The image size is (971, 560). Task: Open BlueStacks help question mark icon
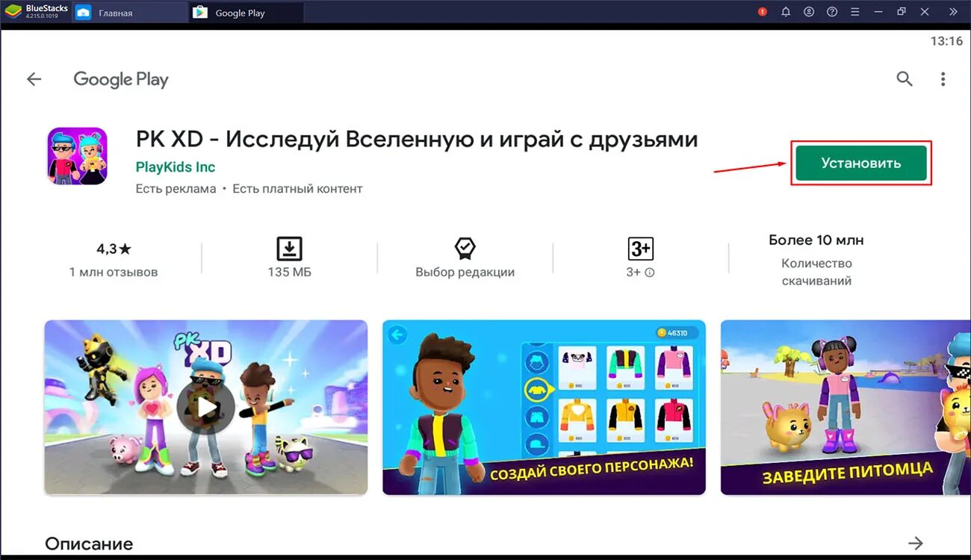tap(832, 12)
